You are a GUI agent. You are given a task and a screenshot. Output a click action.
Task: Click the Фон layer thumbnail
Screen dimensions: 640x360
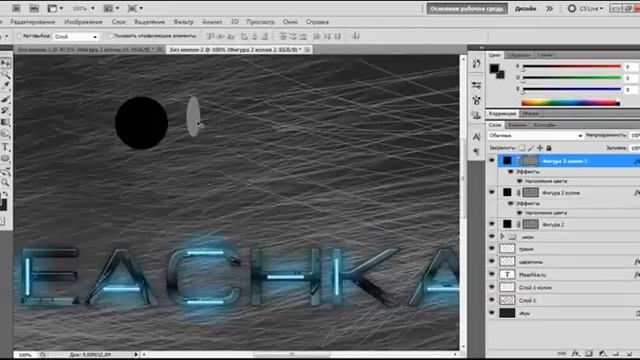[x=507, y=313]
